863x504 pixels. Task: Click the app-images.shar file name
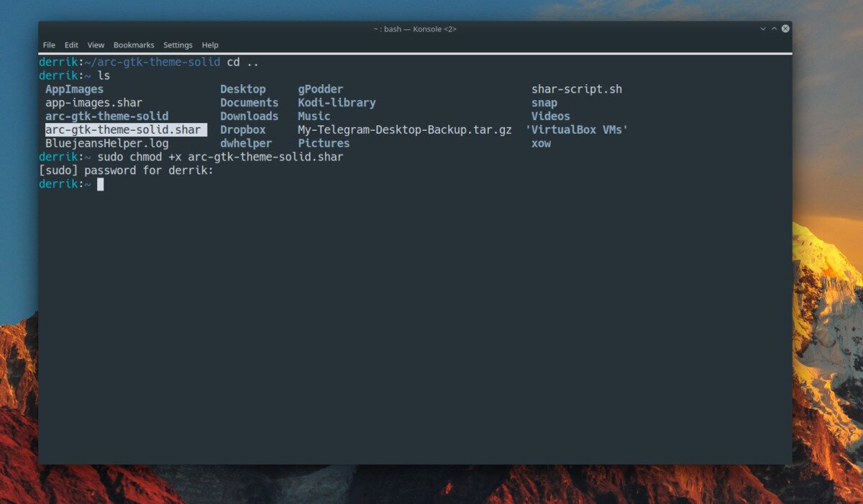pos(93,103)
